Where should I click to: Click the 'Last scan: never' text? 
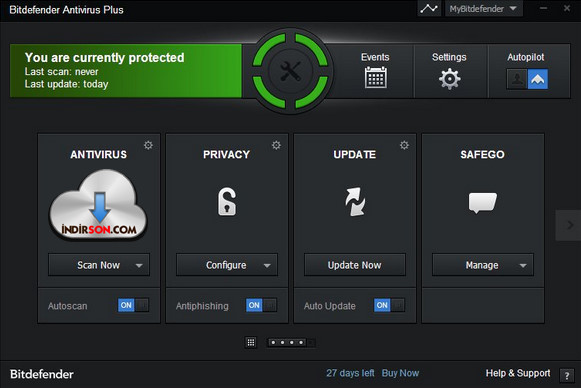coord(62,72)
